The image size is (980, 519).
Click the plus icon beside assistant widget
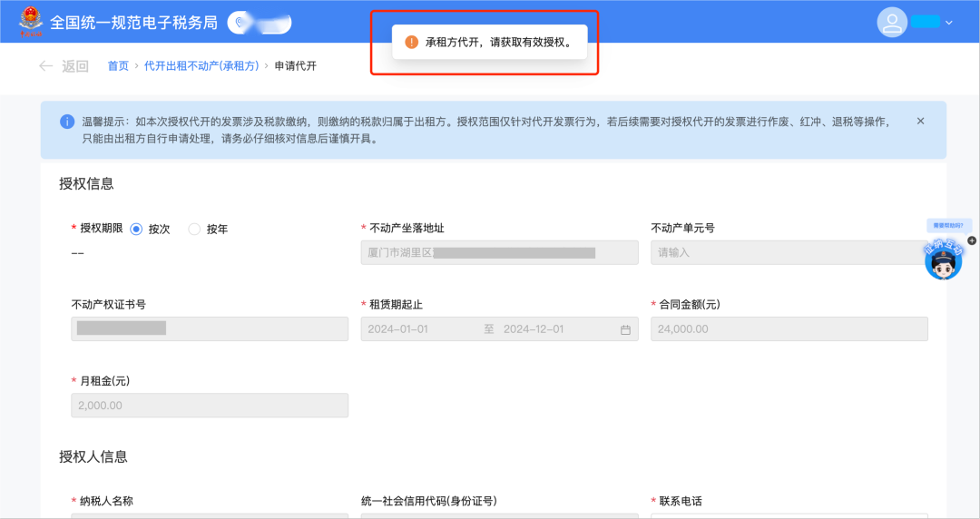(971, 240)
